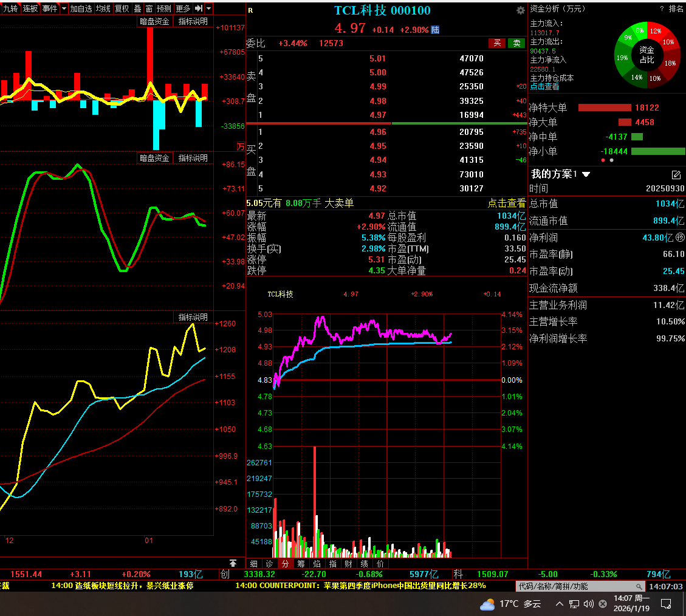Click 点击查看 link next to 大卖单
This screenshot has width=686, height=616.
pos(507,203)
